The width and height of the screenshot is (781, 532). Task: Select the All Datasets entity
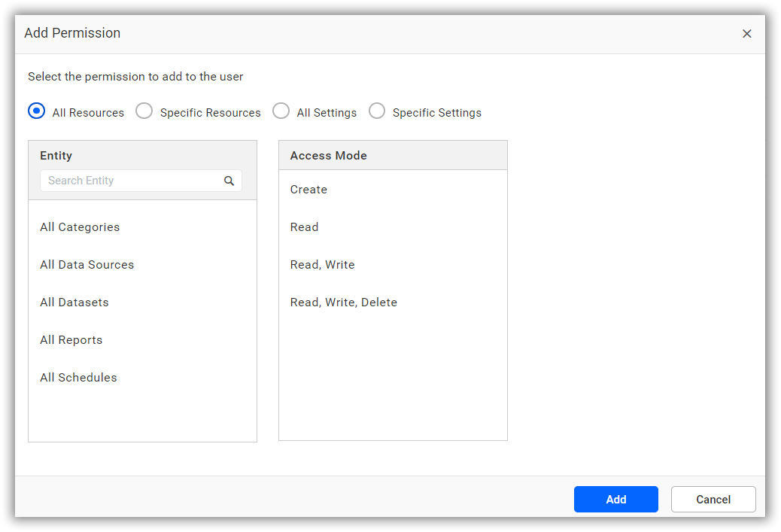pyautogui.click(x=74, y=302)
